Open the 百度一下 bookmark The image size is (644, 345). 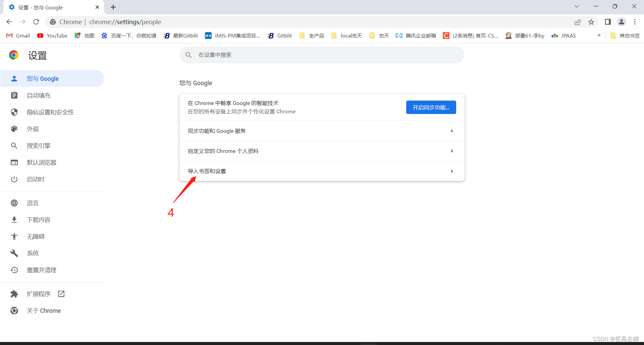(129, 36)
